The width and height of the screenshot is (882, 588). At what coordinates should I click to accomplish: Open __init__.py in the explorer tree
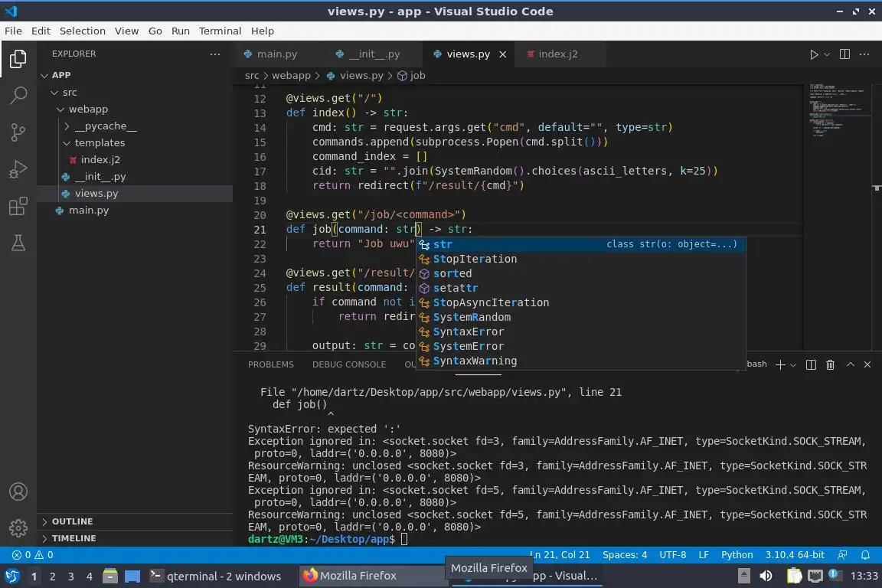tap(135, 176)
